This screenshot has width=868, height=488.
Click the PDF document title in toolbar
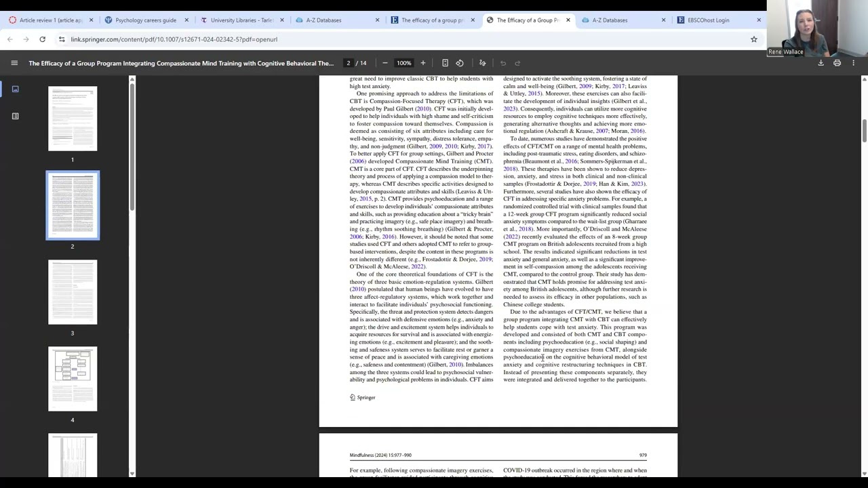pos(181,63)
